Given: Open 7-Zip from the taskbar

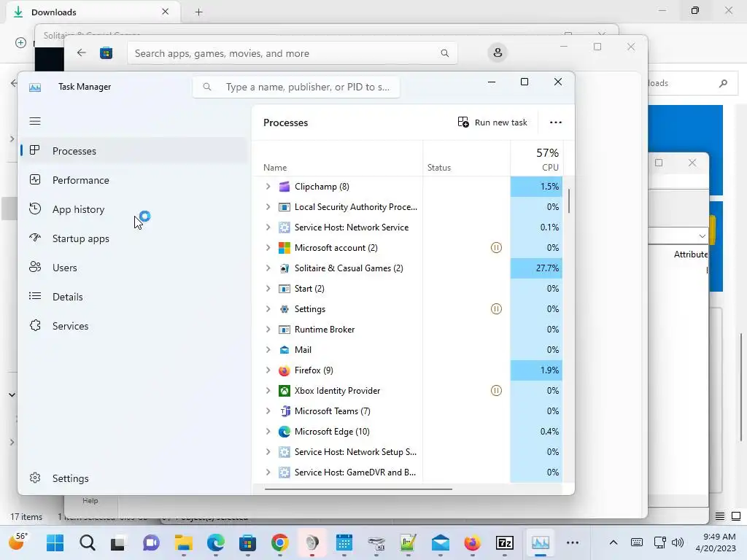Looking at the screenshot, I should tap(505, 542).
